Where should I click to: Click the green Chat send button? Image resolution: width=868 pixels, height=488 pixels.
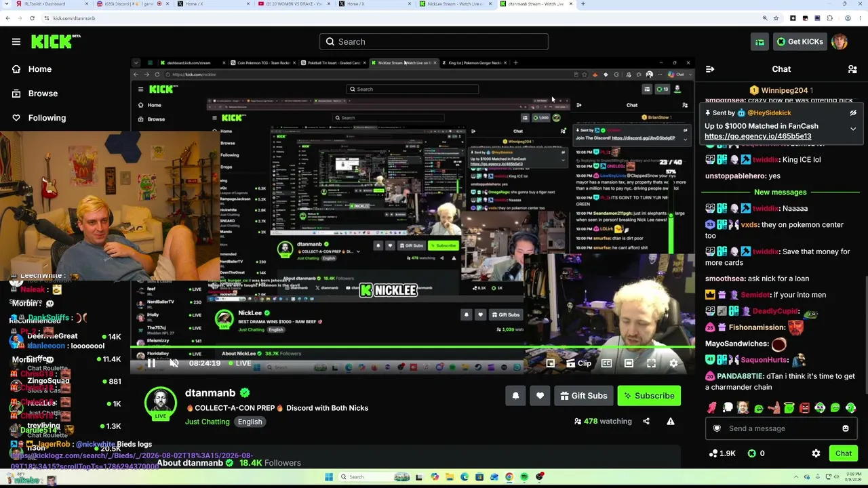point(844,453)
